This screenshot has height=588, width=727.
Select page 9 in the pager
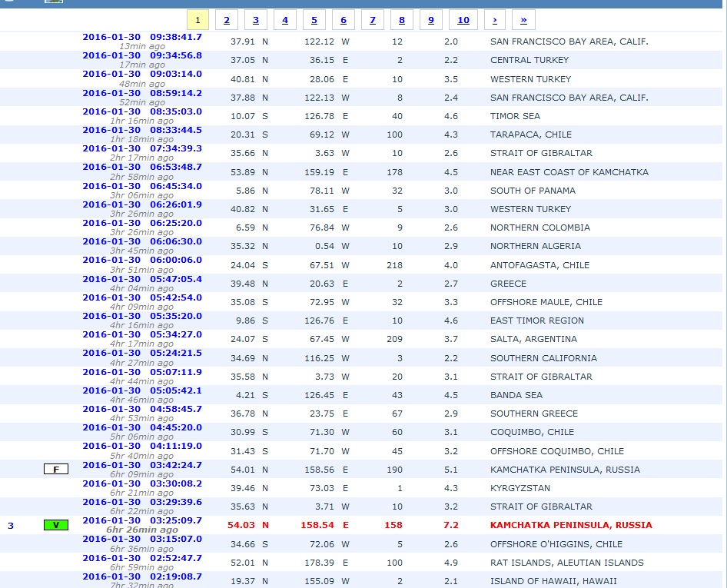tap(431, 20)
